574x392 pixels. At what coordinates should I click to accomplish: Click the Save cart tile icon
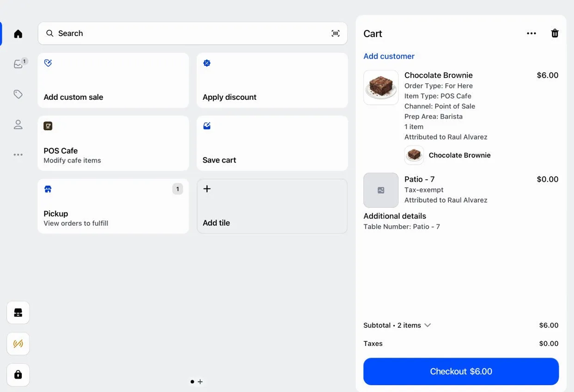click(x=207, y=126)
